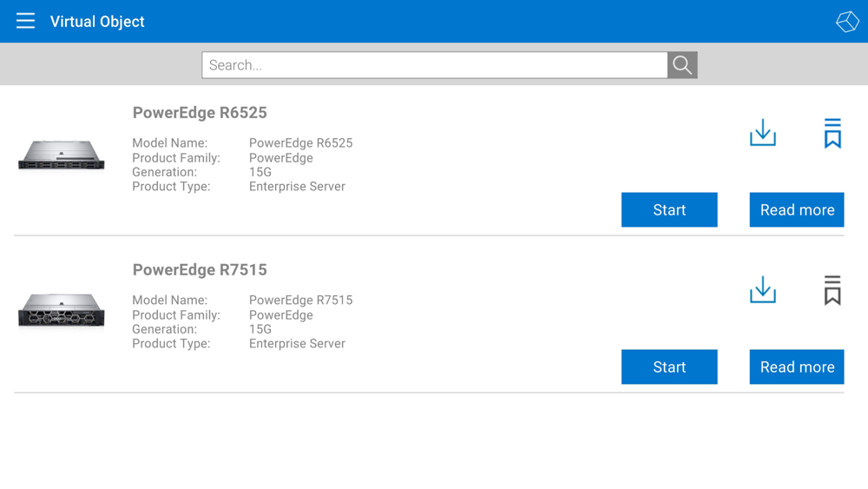Download the PowerEdge R7515 virtual object
Screen dimensions: 868x489
tap(763, 291)
